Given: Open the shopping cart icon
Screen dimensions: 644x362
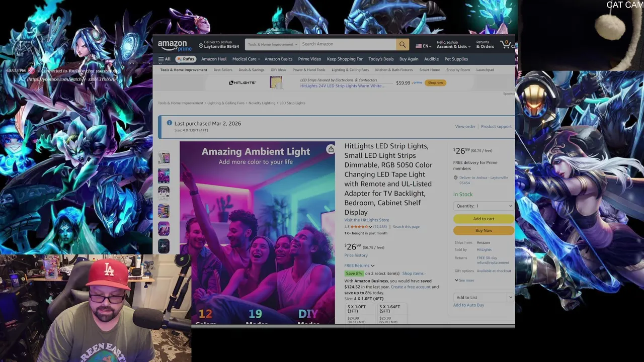Looking at the screenshot, I should pos(505,44).
